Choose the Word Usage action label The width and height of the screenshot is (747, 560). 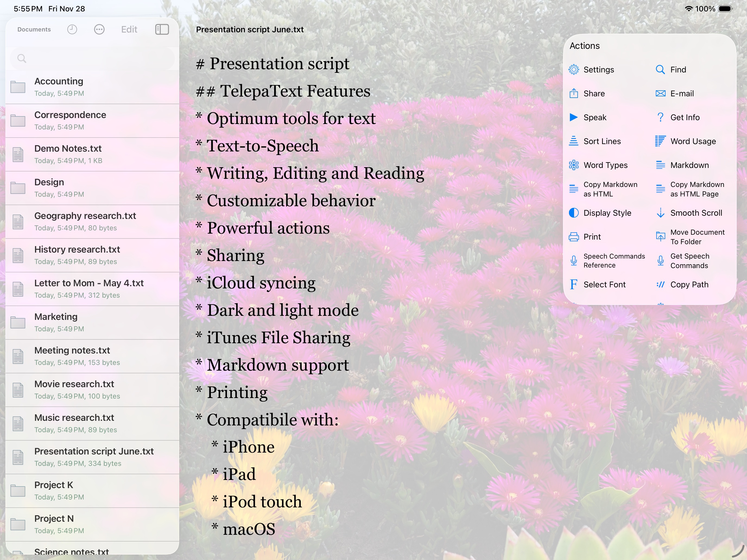click(693, 141)
